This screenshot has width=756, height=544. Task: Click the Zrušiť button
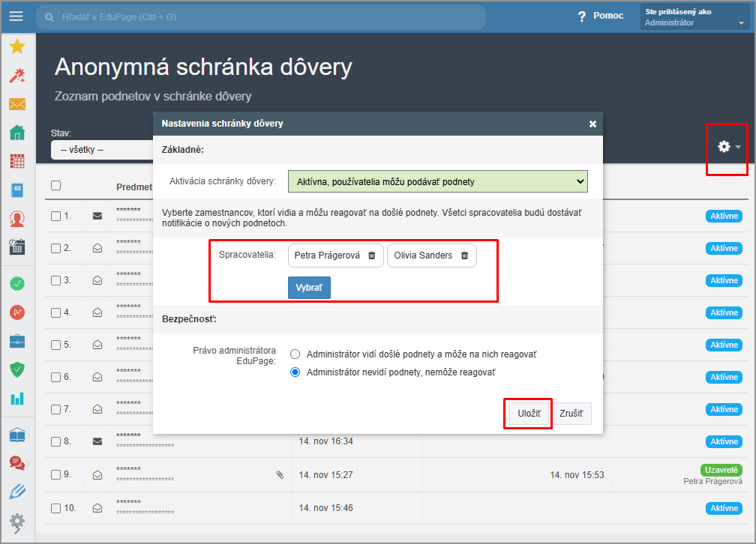coord(571,414)
